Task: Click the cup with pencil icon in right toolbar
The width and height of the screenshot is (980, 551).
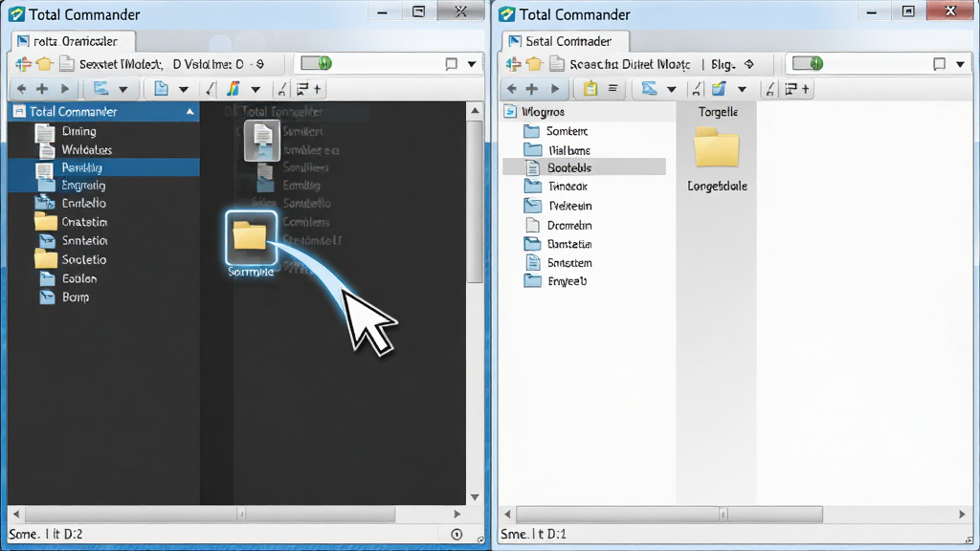Action: tap(719, 89)
